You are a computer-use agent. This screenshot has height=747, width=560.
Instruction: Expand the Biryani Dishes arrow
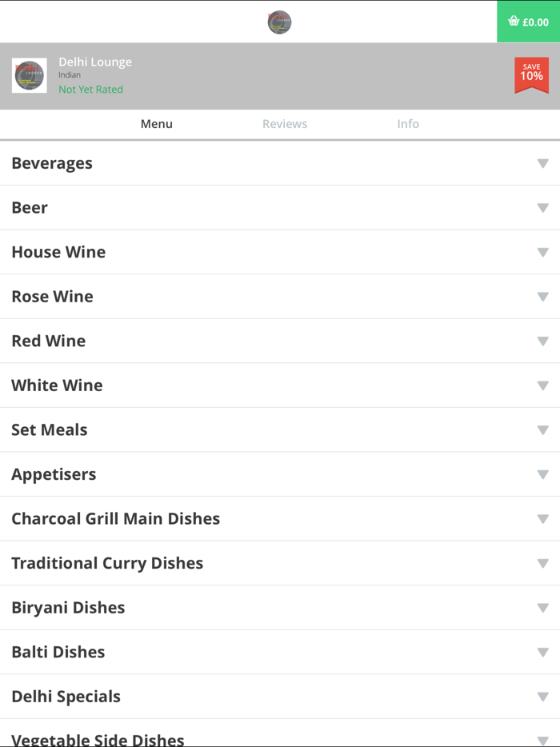[x=543, y=608]
